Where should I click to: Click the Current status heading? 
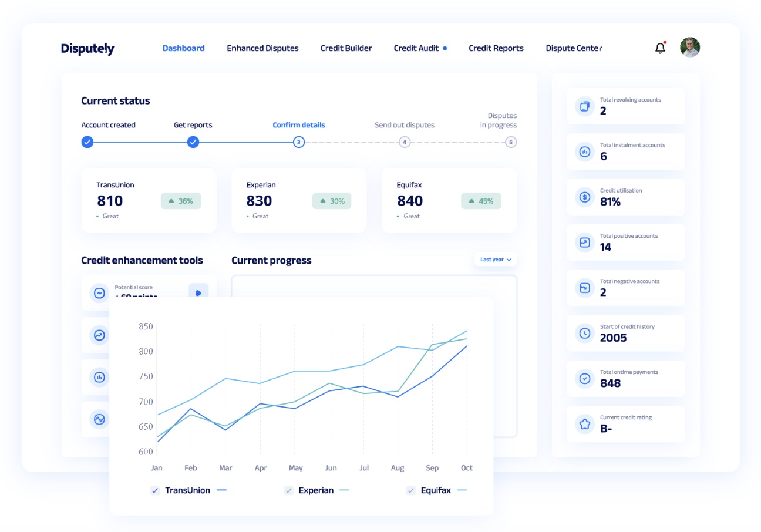pos(116,100)
